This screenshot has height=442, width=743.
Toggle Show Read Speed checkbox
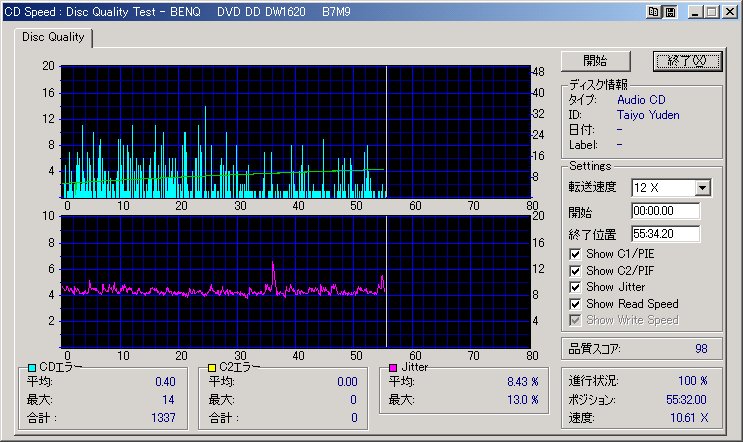tap(575, 303)
